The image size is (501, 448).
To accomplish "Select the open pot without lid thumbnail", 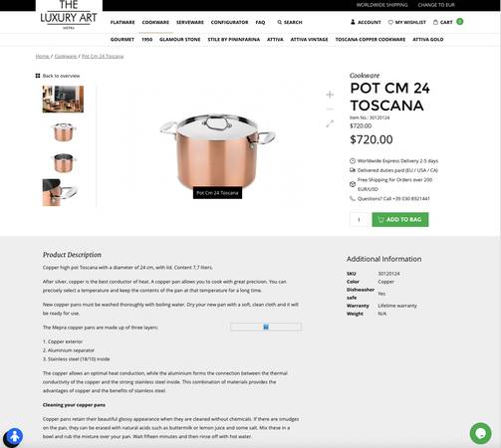I will (x=63, y=162).
